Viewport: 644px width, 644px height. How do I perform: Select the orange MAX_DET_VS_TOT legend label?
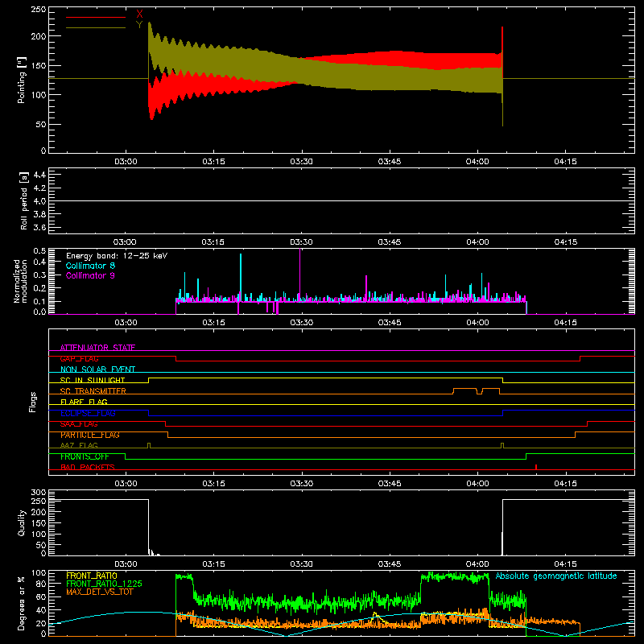pos(100,592)
